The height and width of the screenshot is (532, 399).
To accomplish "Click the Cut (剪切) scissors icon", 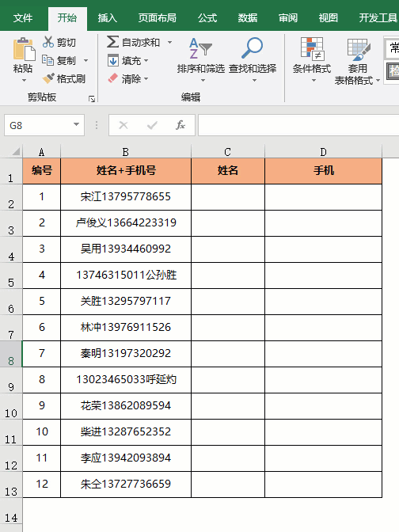I will pos(48,42).
